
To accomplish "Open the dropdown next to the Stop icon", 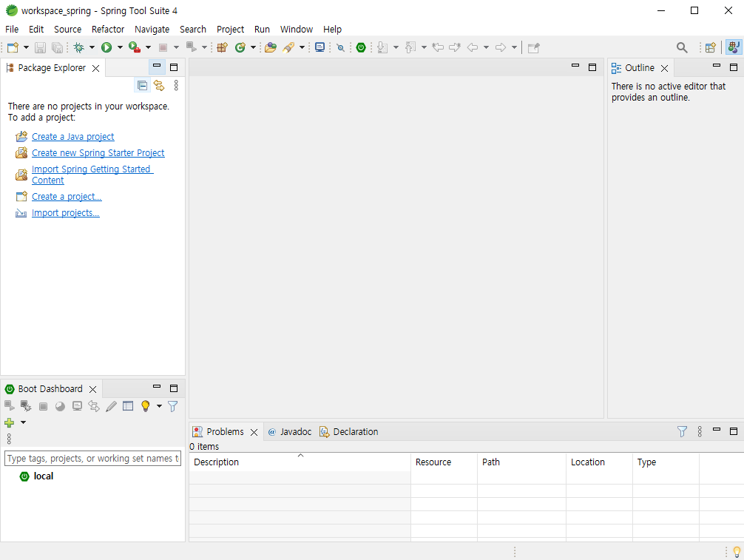I will tap(176, 47).
